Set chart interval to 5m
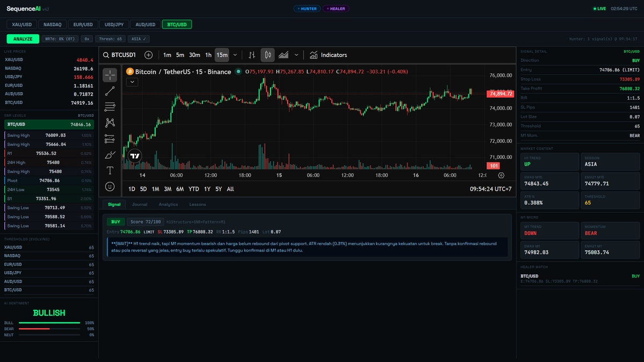Screen dimensions: 644x362 (x=180, y=55)
